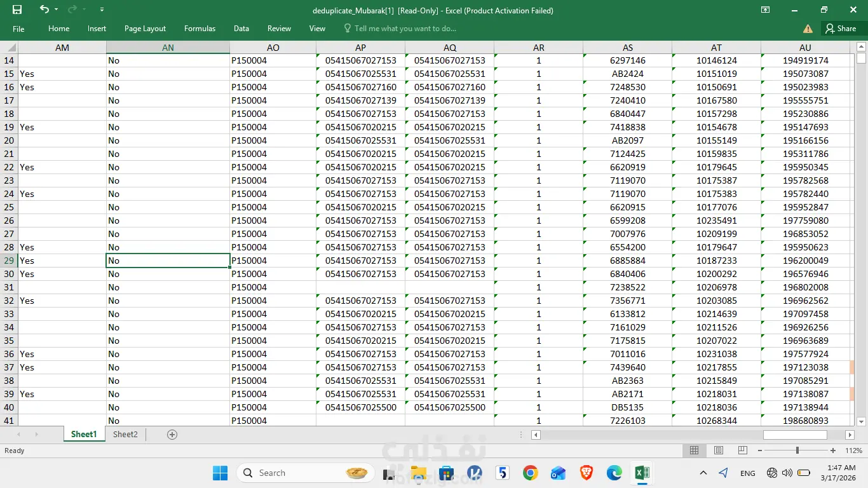Open the Ribbon Display Options icon
868x488 pixels.
[x=766, y=10]
